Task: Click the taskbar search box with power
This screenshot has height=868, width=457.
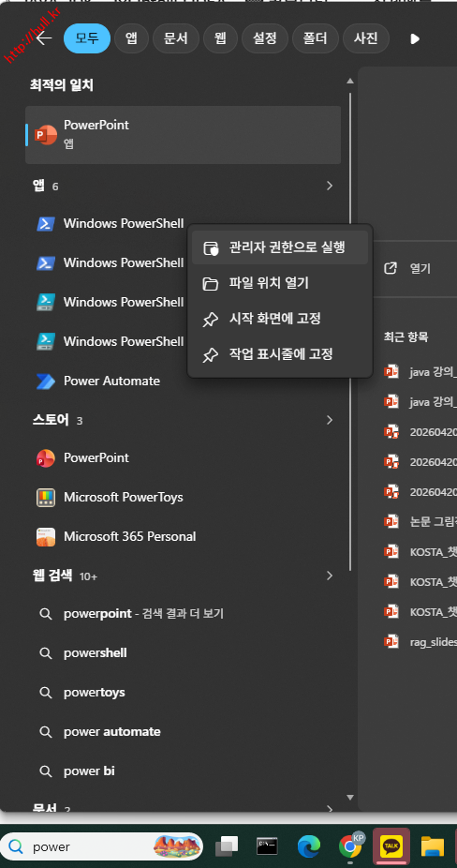Action: [x=103, y=846]
